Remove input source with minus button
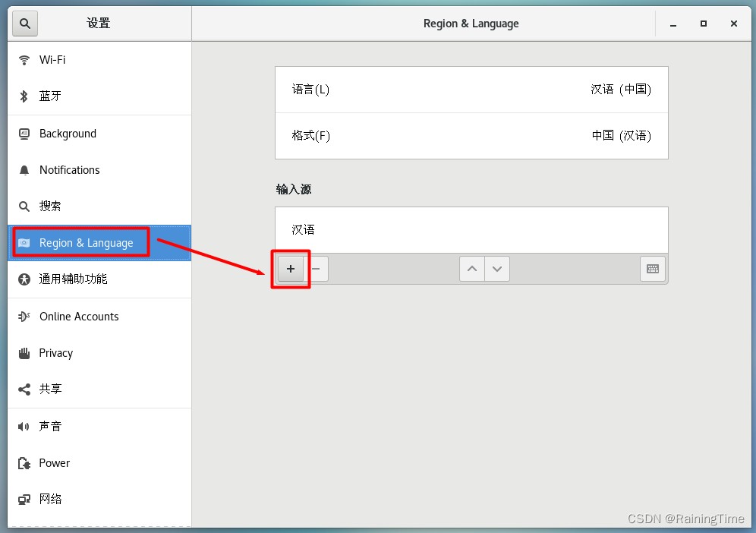The width and height of the screenshot is (756, 533). coord(317,269)
